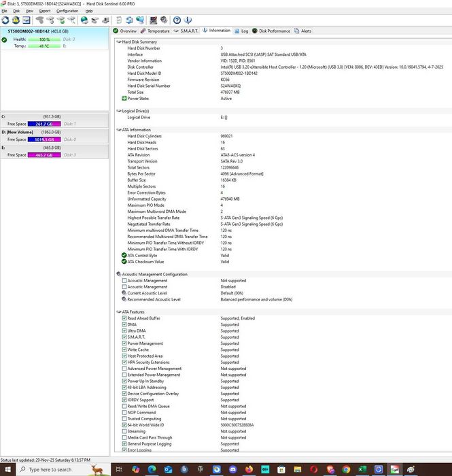
Task: Open the Windows Start menu
Action: pos(8,469)
